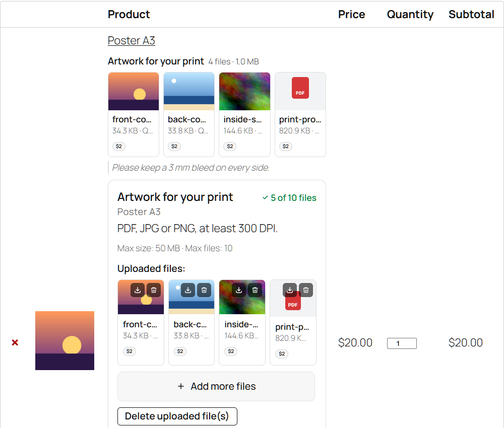Download the back-c... uploaded file
Screen dimensions: 504x428
(188, 290)
